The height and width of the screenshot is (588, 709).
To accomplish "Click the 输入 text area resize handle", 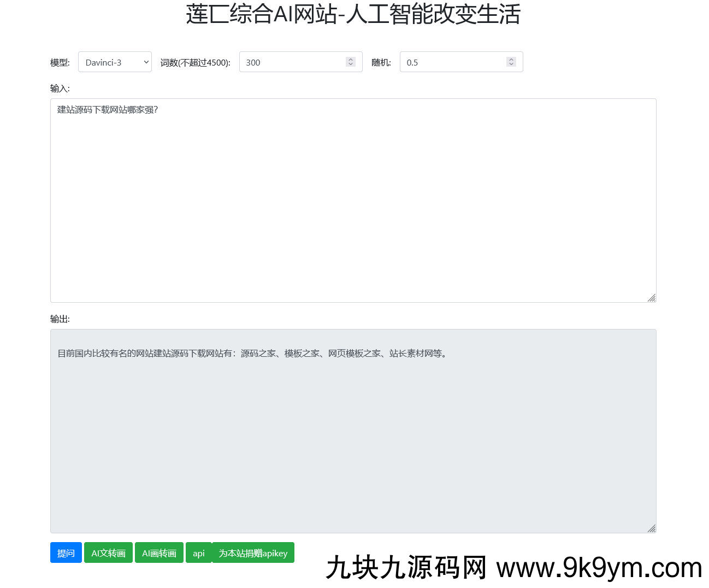I will coord(651,298).
